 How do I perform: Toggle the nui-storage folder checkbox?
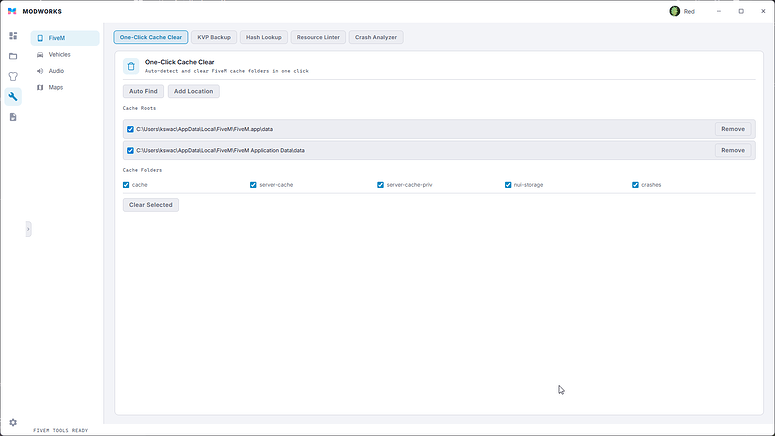(x=508, y=185)
